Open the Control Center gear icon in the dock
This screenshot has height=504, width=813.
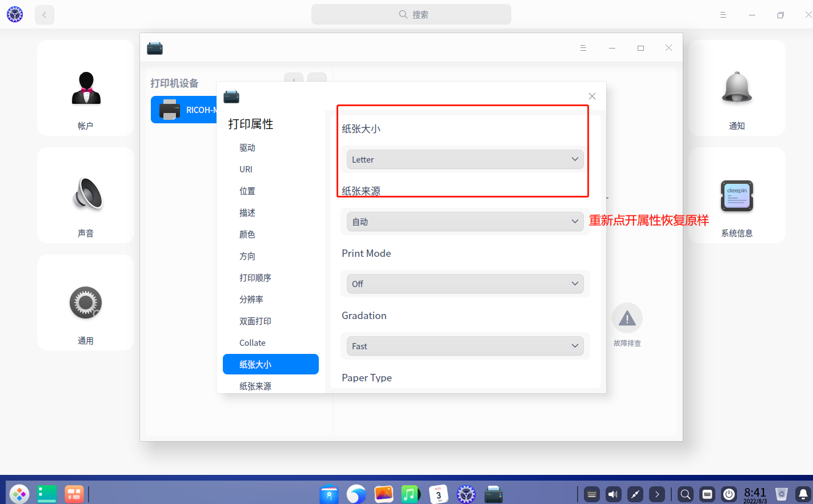pyautogui.click(x=466, y=494)
